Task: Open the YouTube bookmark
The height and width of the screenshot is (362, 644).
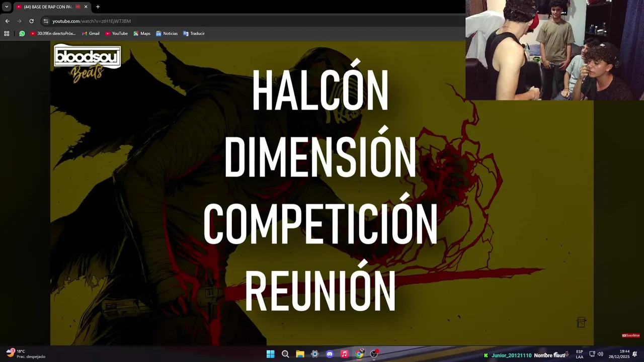Action: (116, 34)
